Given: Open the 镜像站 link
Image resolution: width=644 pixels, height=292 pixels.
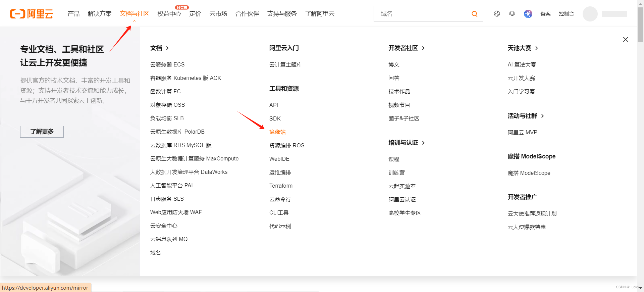Looking at the screenshot, I should click(x=277, y=132).
